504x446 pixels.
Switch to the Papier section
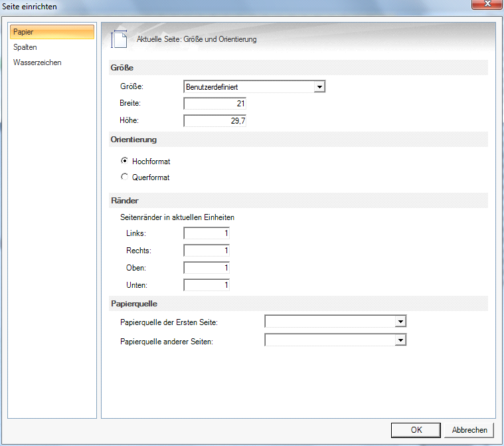[52, 32]
